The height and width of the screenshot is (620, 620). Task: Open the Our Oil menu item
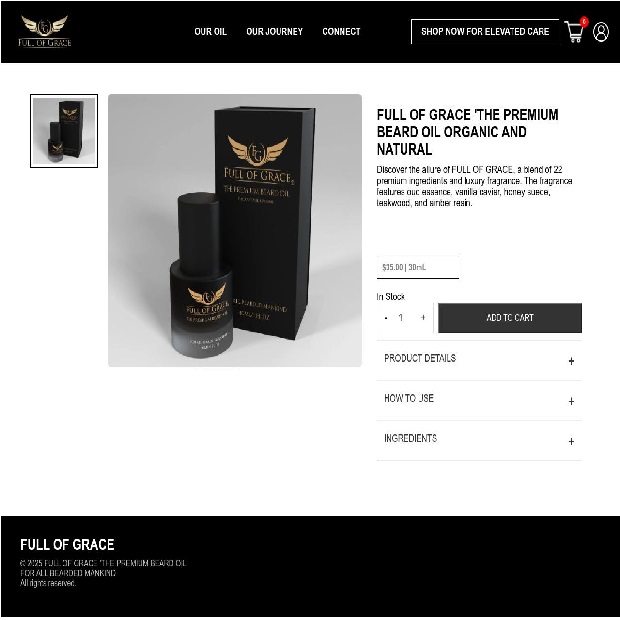tap(210, 32)
